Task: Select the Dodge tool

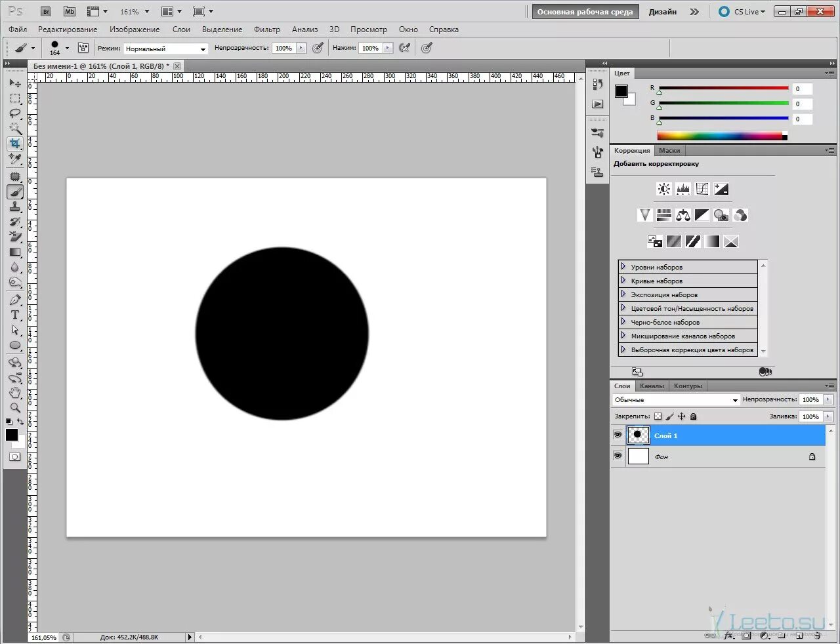Action: coord(15,282)
